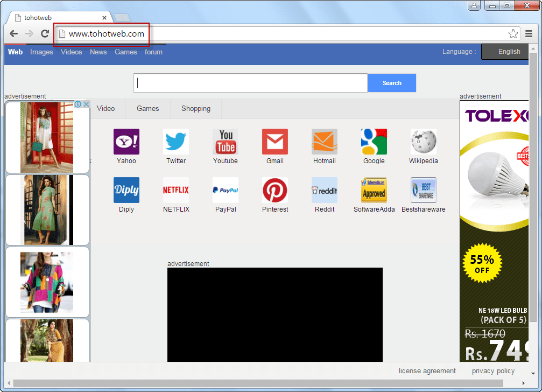Open the Games navigation link in top bar
Image resolution: width=542 pixels, height=392 pixels.
(x=126, y=52)
